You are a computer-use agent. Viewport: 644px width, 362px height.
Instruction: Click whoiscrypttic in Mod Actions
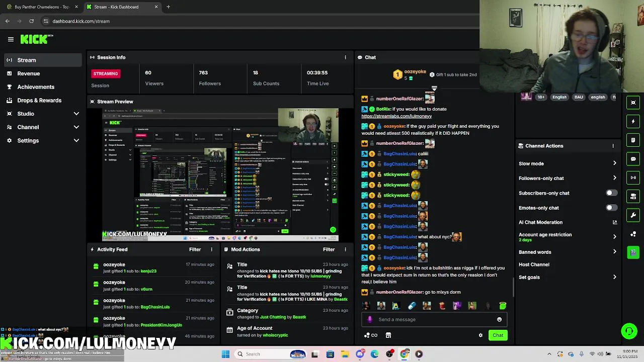coord(275,335)
